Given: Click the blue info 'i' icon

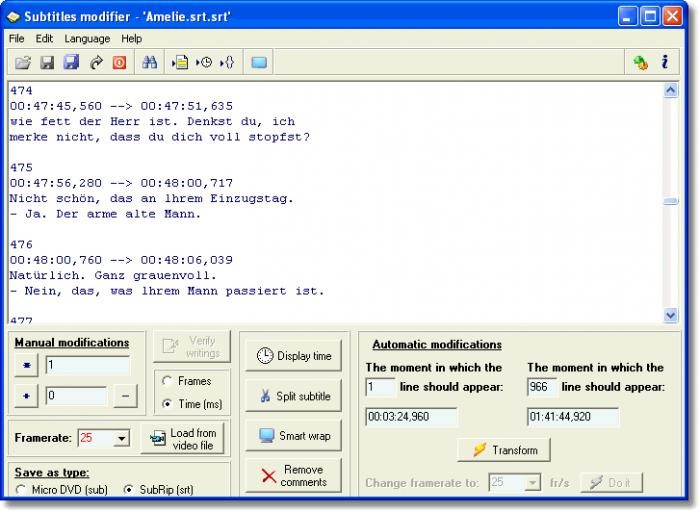Looking at the screenshot, I should [x=665, y=62].
